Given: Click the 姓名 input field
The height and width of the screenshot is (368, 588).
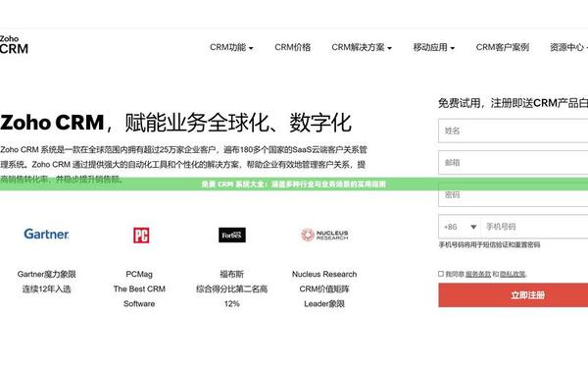Looking at the screenshot, I should click(513, 131).
